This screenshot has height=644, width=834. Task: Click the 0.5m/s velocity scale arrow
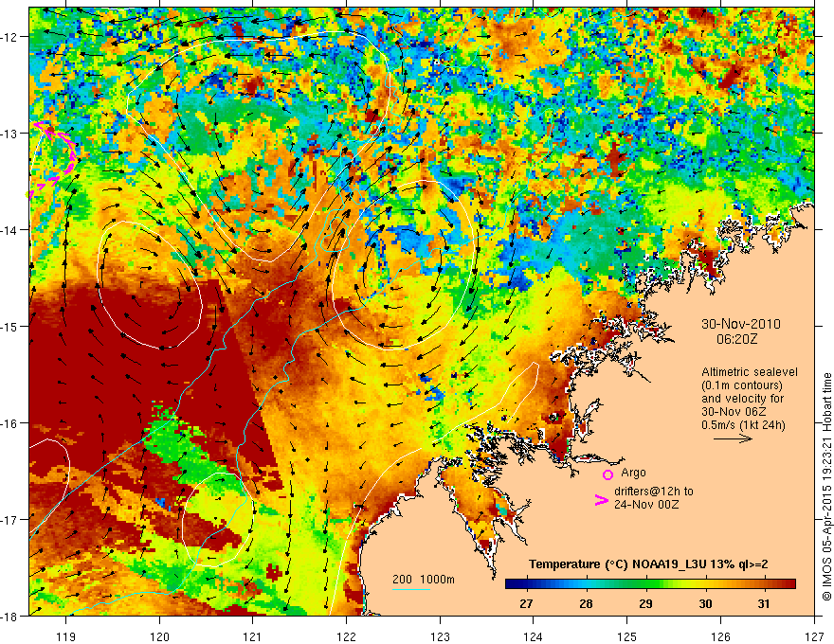pos(733,438)
